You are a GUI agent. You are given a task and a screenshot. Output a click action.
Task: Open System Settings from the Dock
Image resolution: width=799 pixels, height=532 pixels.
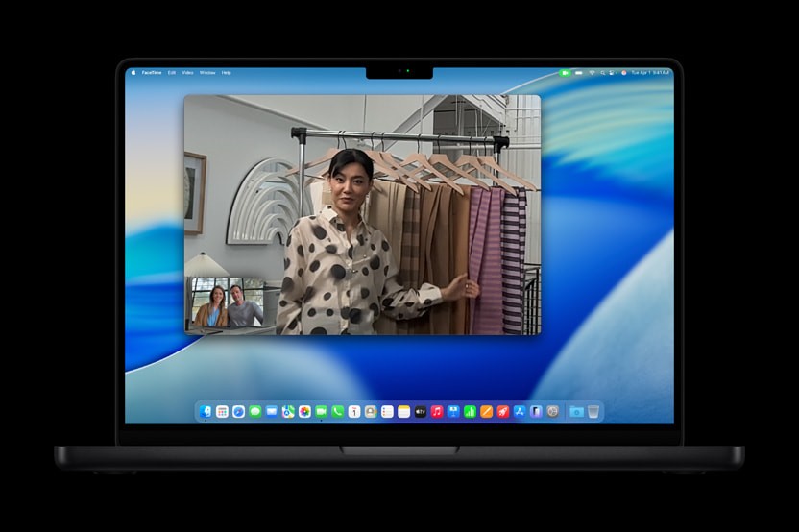point(553,412)
